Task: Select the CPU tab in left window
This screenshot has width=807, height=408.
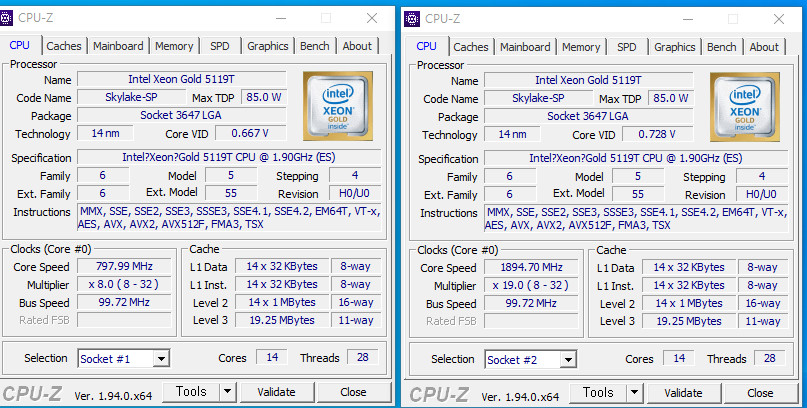Action: coord(20,45)
